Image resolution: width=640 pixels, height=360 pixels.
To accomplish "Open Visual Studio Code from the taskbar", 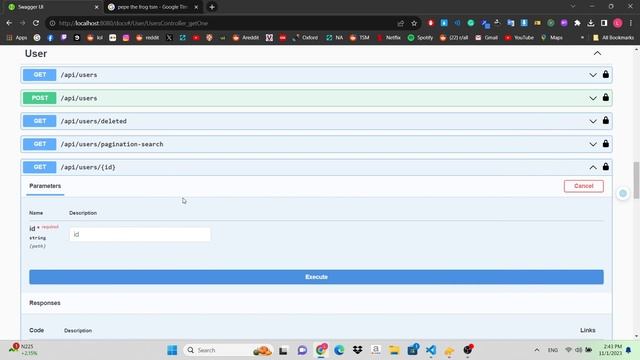I will tap(431, 350).
